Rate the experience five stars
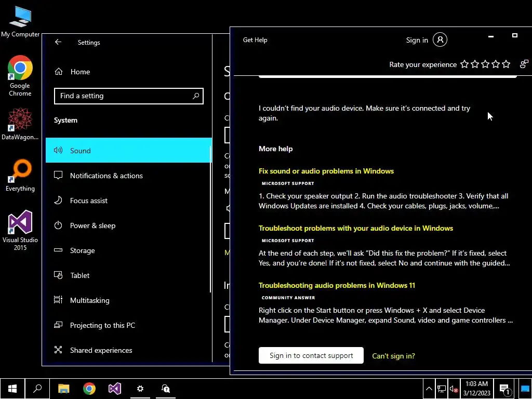The width and height of the screenshot is (532, 399). pyautogui.click(x=506, y=64)
